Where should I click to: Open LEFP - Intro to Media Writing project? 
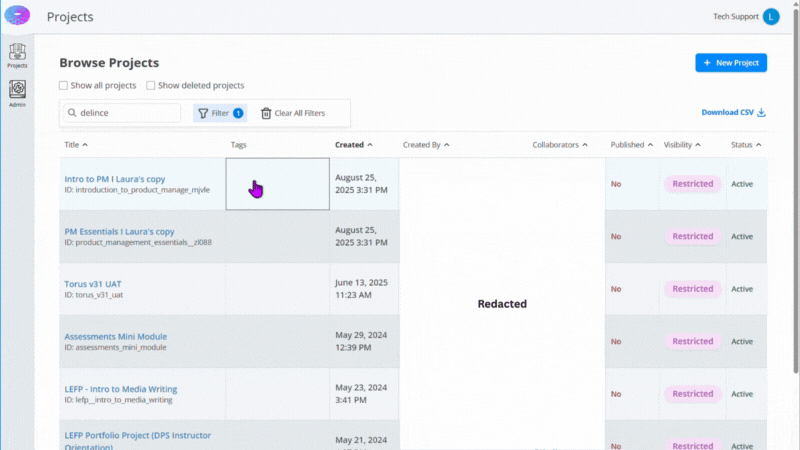click(x=120, y=389)
